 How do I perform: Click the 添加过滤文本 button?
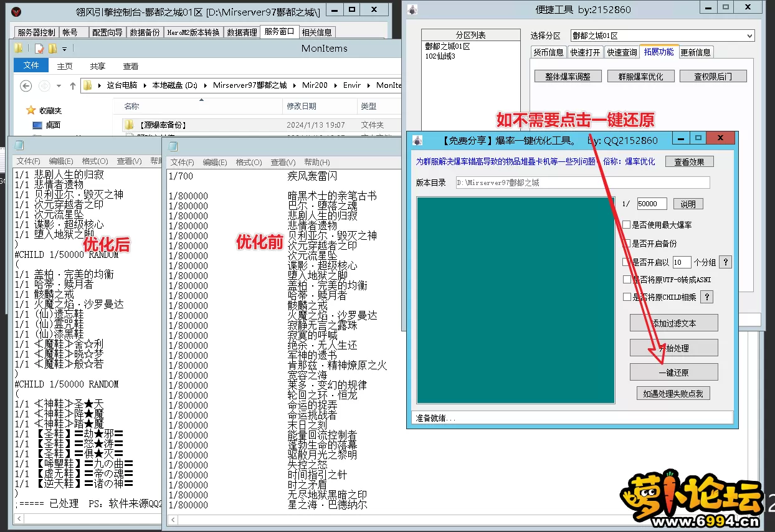[x=673, y=323]
